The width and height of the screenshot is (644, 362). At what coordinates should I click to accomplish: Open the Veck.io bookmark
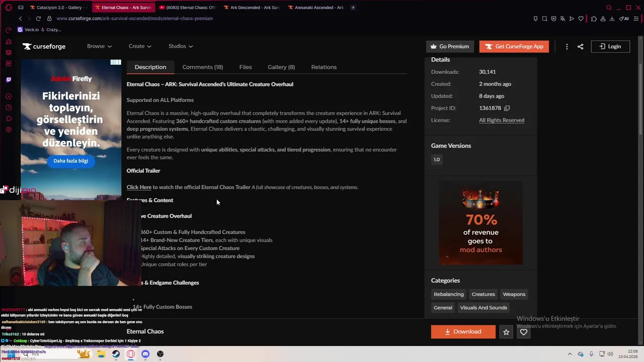[28, 30]
